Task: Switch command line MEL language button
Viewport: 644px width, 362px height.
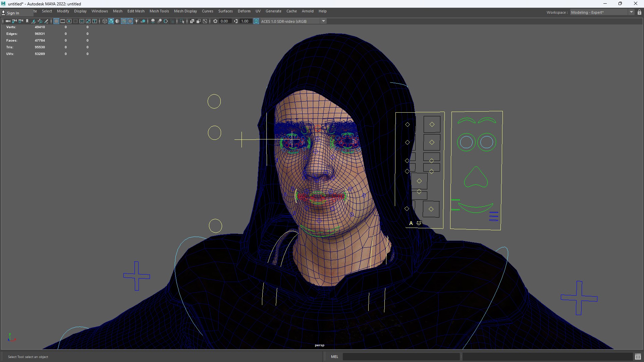Action: (334, 357)
